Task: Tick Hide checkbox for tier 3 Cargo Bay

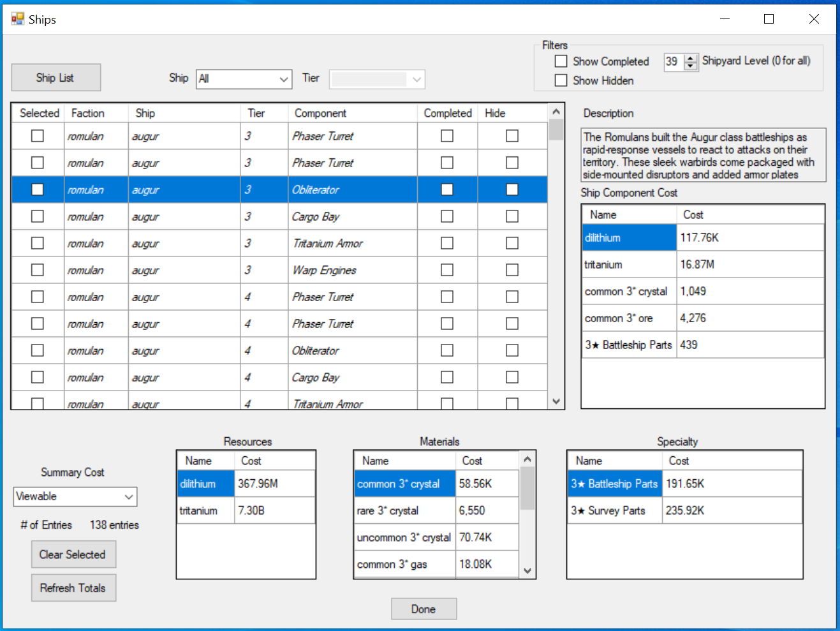Action: 512,216
